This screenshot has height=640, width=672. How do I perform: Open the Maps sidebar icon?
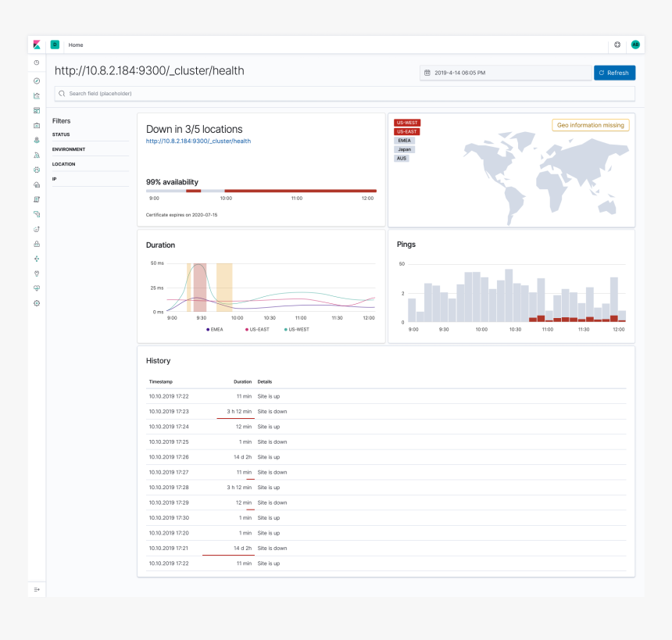pyautogui.click(x=37, y=140)
